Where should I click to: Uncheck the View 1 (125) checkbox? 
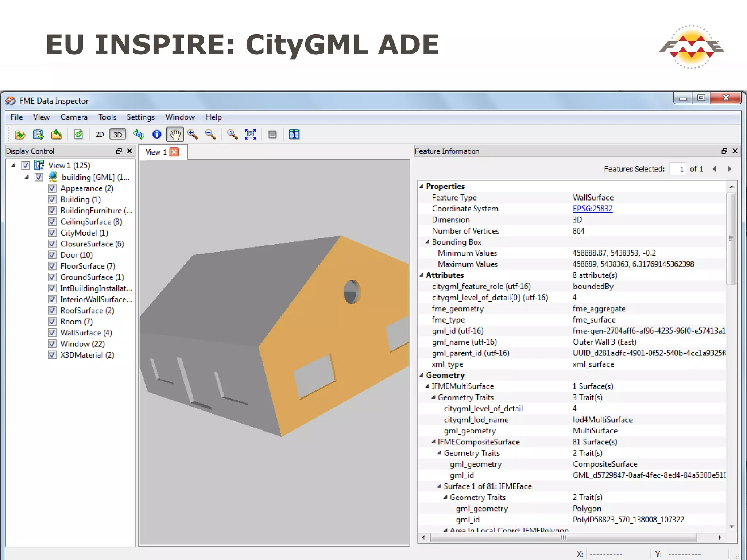(x=26, y=166)
